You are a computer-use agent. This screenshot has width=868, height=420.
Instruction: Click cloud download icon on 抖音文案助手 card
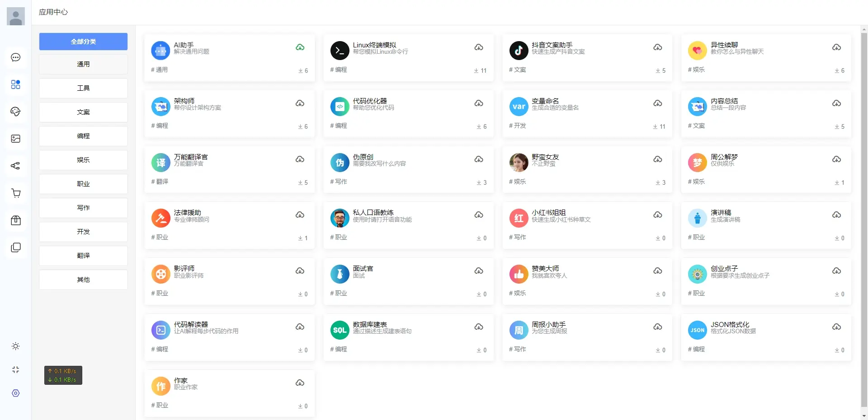[x=658, y=47]
